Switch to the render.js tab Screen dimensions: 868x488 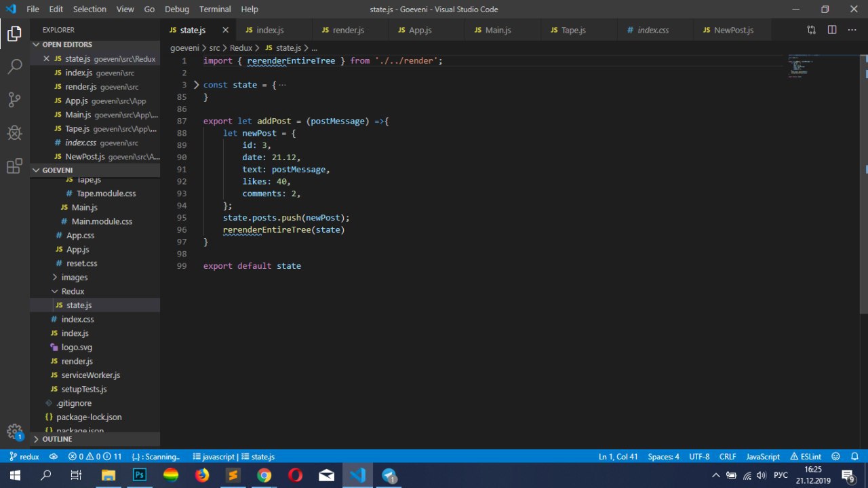(349, 30)
